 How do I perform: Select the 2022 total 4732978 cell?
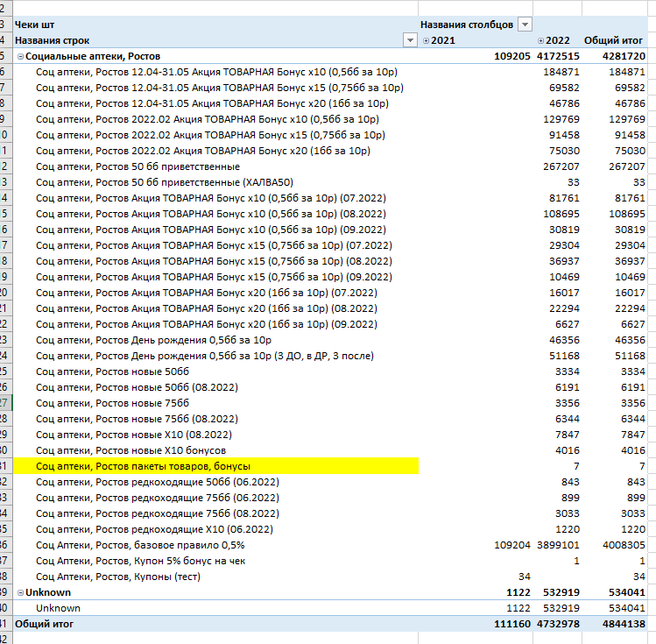tap(555, 624)
